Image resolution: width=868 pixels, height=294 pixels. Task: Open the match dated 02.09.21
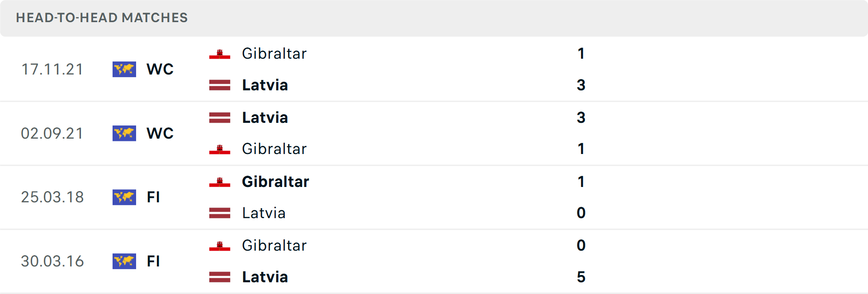52,133
